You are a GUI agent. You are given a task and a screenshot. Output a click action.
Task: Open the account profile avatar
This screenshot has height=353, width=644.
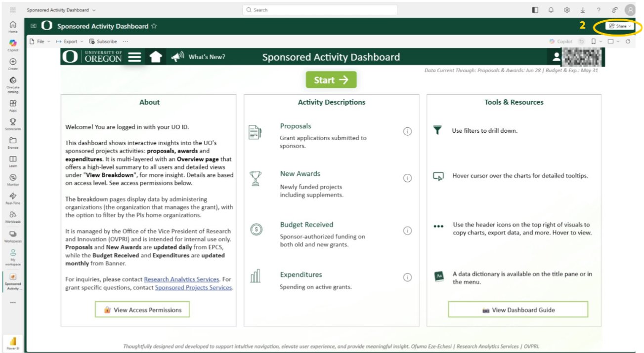pos(630,10)
